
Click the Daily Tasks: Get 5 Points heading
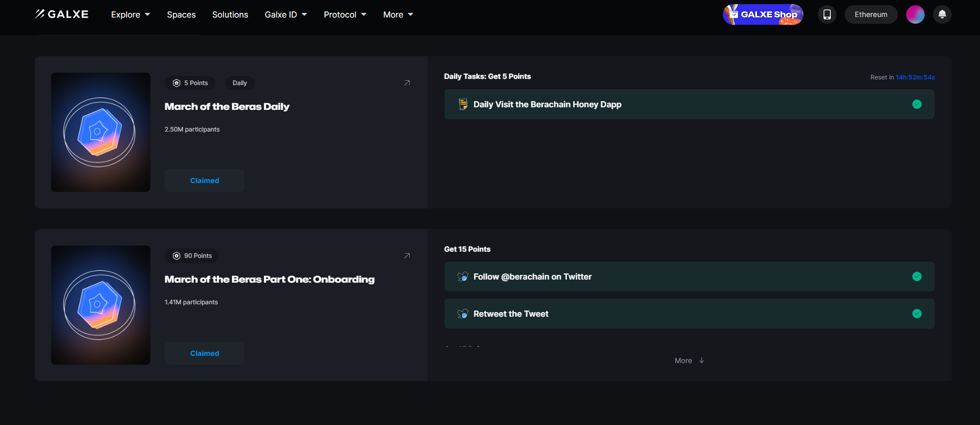pos(487,76)
